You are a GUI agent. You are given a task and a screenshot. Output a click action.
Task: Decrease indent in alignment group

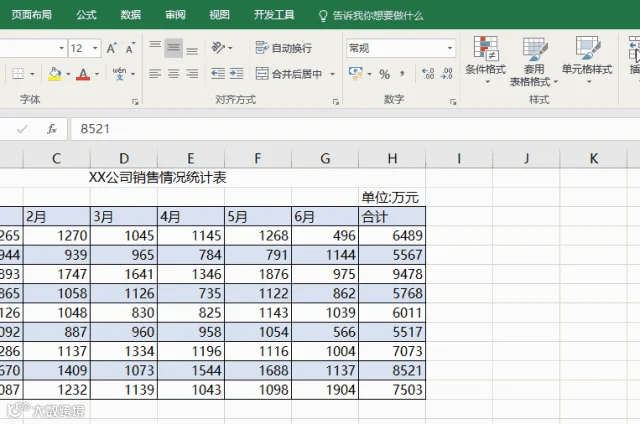[x=218, y=74]
